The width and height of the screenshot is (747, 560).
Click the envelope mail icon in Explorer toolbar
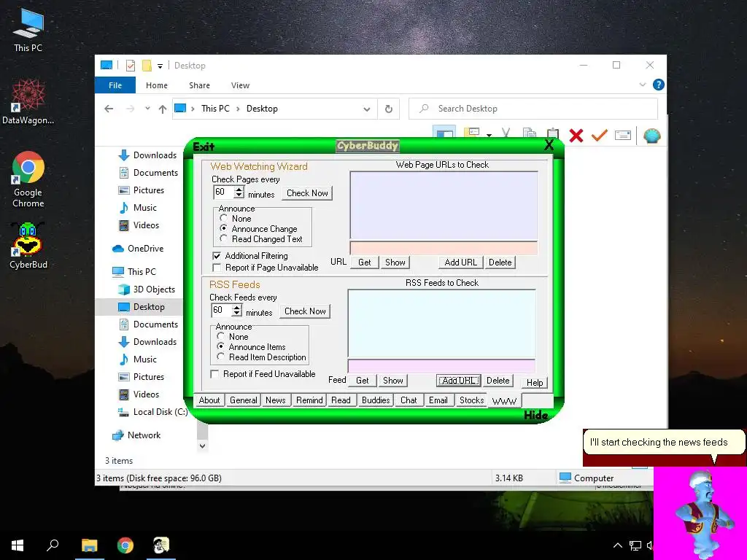pyautogui.click(x=623, y=136)
